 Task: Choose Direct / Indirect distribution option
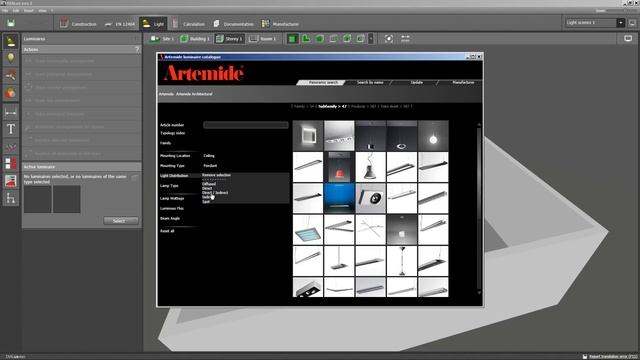[x=215, y=193]
